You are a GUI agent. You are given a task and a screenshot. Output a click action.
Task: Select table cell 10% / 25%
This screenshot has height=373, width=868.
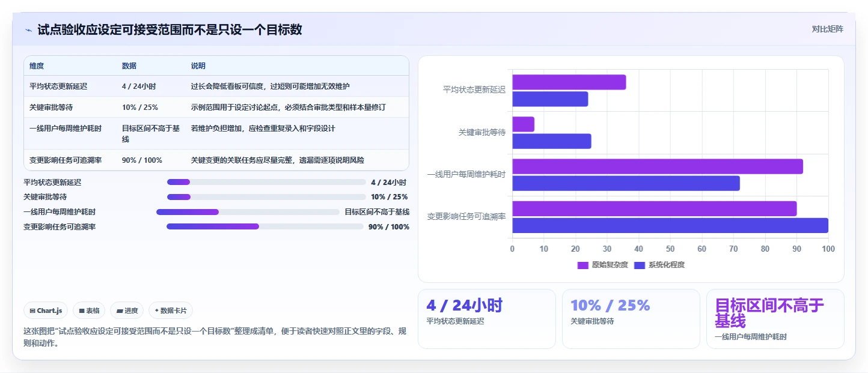click(140, 108)
